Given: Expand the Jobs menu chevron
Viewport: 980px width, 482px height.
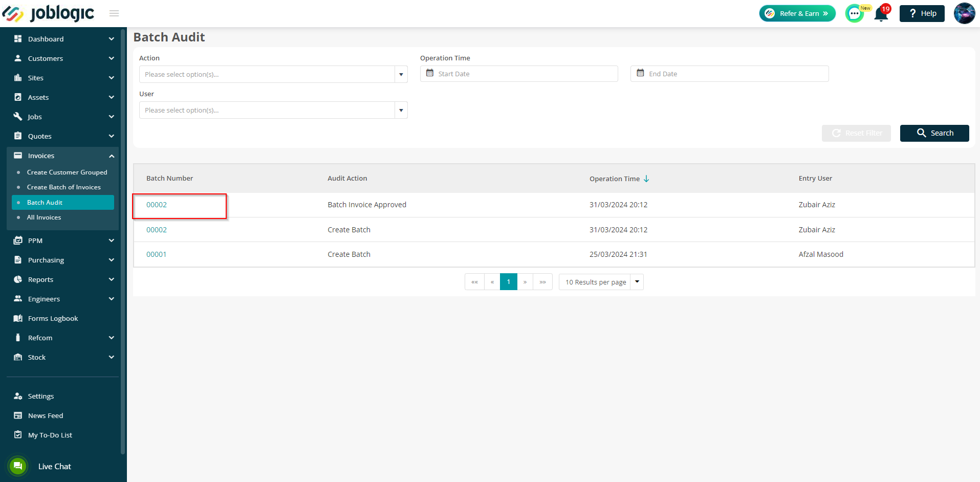Looking at the screenshot, I should point(112,117).
